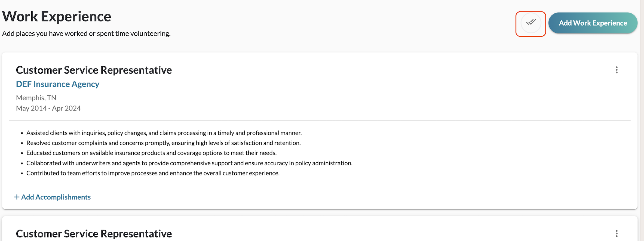Select first card's Customer Service Representative title

94,70
